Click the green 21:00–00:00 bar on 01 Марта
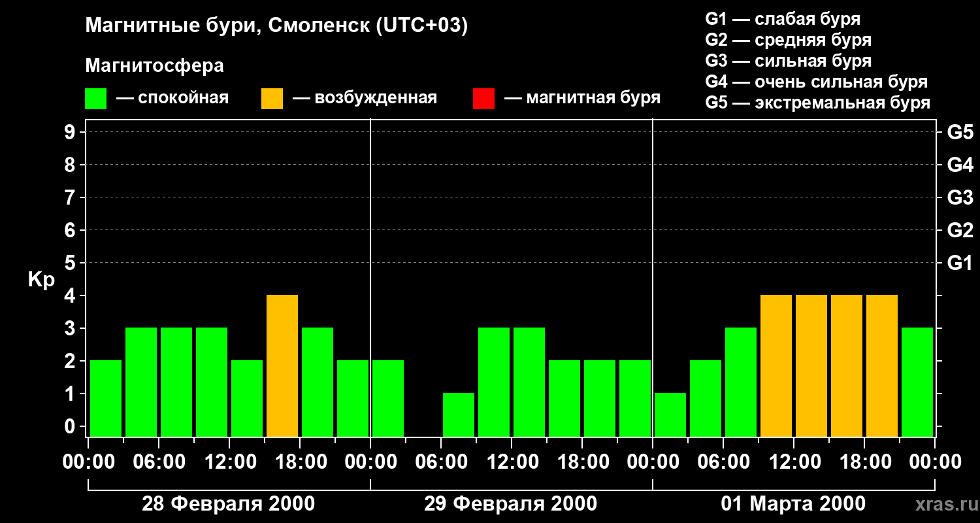 pyautogui.click(x=917, y=382)
